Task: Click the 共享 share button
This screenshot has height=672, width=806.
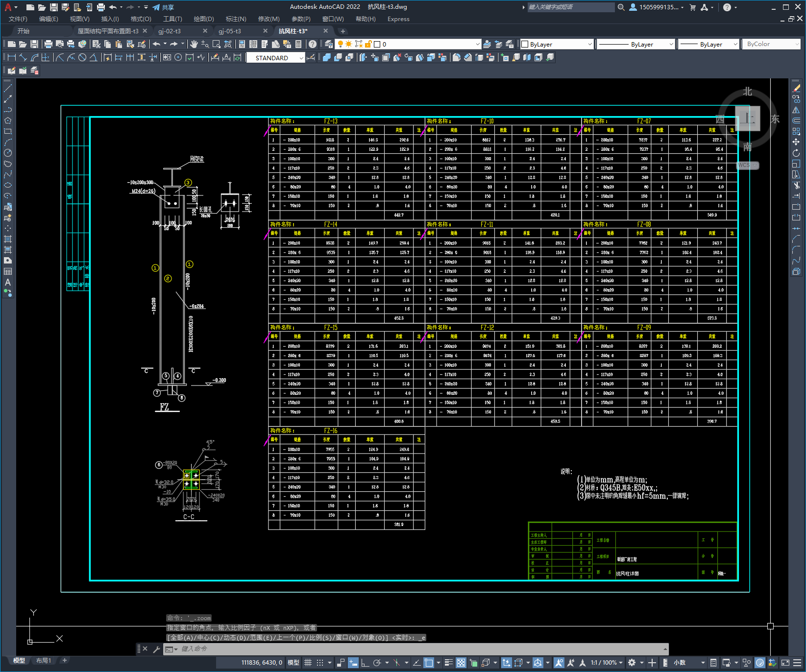Action: point(163,7)
